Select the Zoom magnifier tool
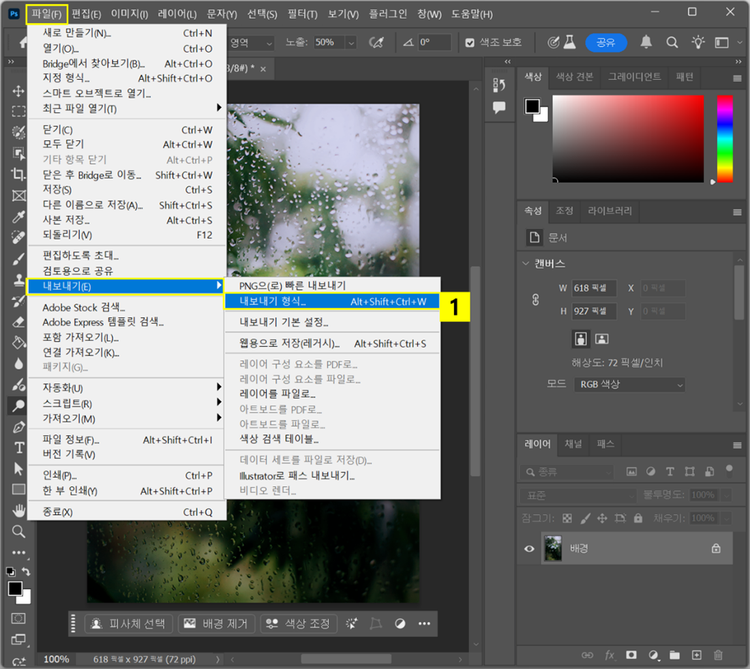 [18, 531]
